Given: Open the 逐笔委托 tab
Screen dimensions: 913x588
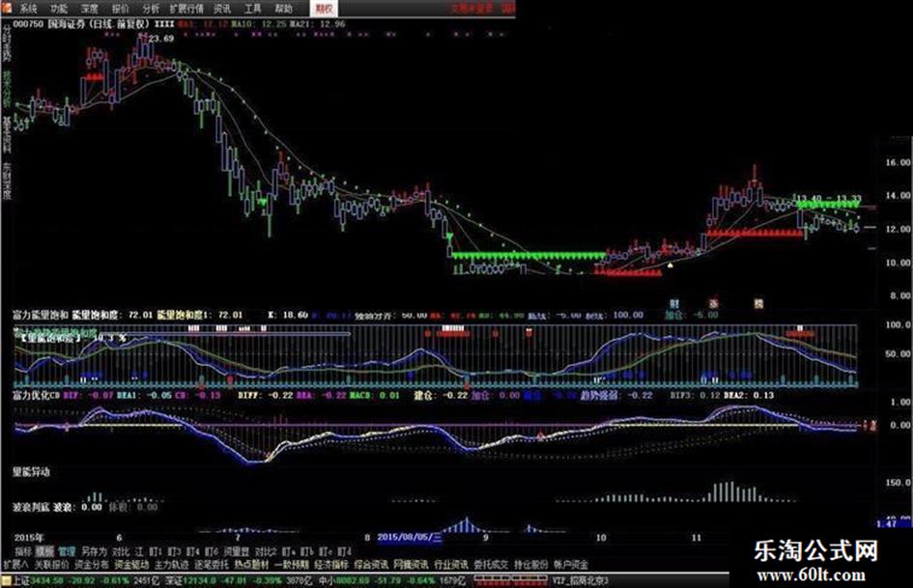Looking at the screenshot, I should (212, 564).
